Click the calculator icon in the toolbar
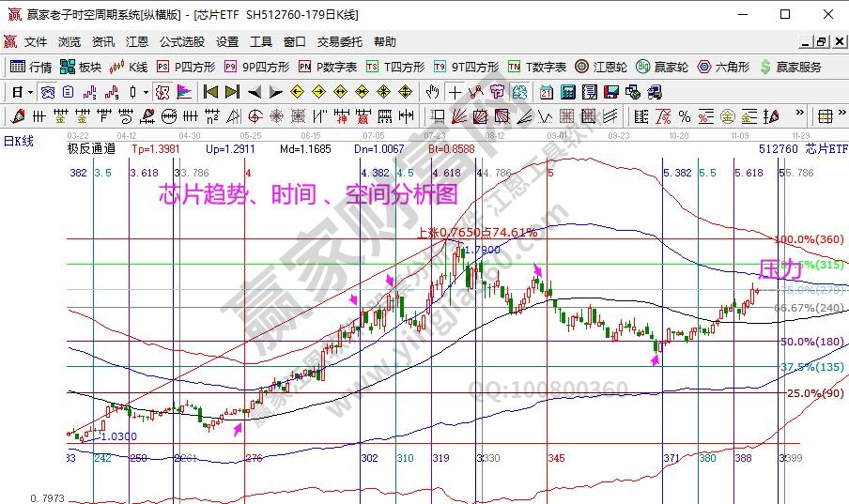The width and height of the screenshot is (849, 504). 568,92
